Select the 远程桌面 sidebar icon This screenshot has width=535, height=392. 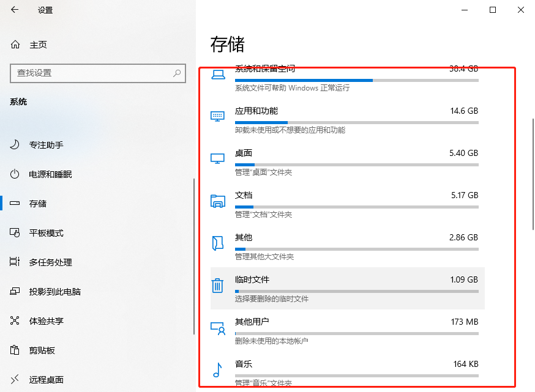pyautogui.click(x=14, y=379)
